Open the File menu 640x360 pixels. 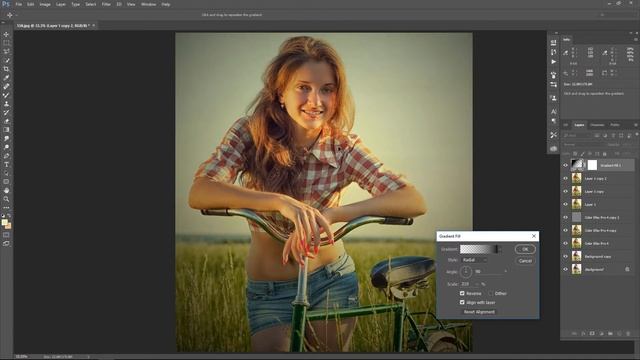pyautogui.click(x=19, y=4)
